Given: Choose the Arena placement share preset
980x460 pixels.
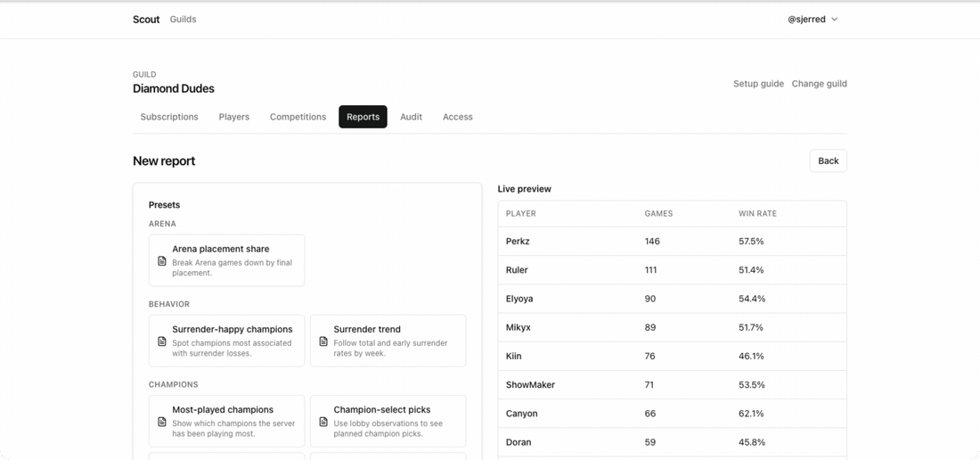Looking at the screenshot, I should pos(227,260).
